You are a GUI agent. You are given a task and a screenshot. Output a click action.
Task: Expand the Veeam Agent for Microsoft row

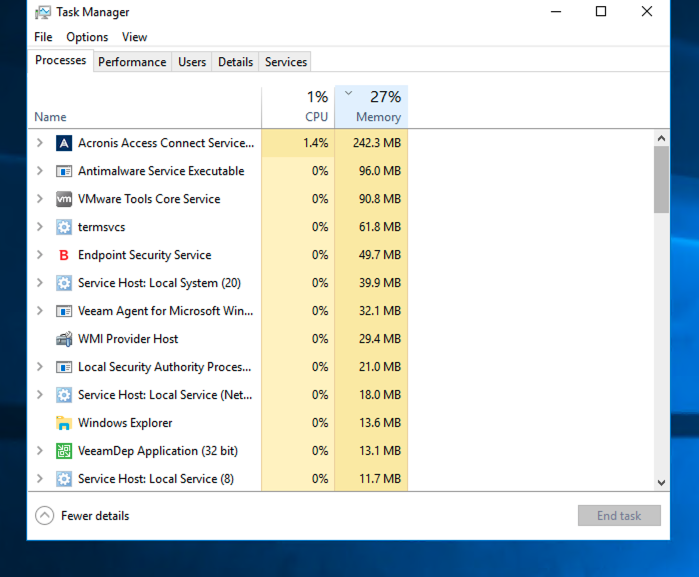(x=40, y=311)
